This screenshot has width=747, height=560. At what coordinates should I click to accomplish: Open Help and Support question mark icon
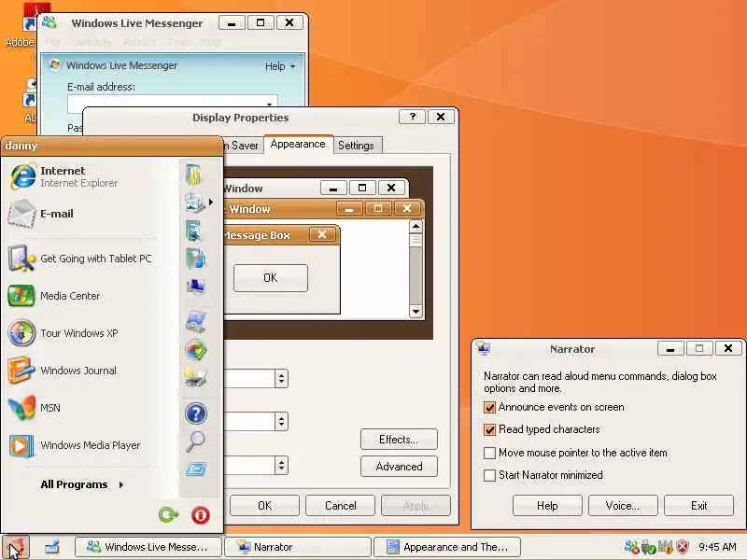click(195, 413)
